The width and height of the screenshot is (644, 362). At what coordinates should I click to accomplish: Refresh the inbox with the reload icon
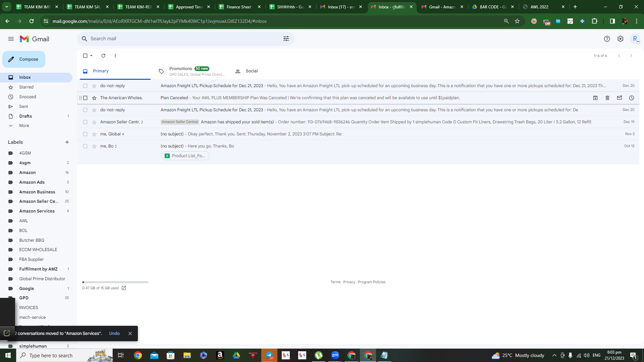(103, 56)
